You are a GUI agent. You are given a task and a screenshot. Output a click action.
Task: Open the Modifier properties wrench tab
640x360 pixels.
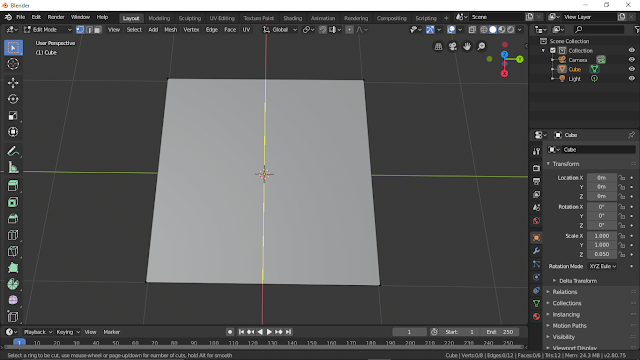536,251
